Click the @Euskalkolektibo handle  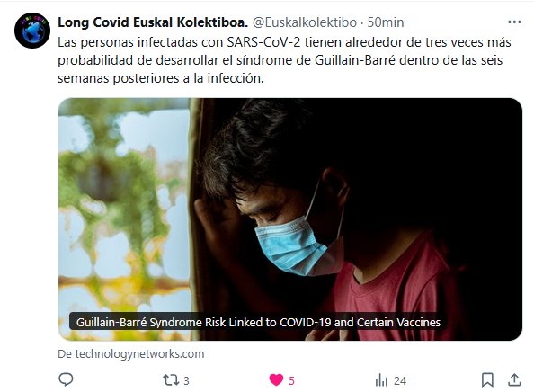[305, 22]
